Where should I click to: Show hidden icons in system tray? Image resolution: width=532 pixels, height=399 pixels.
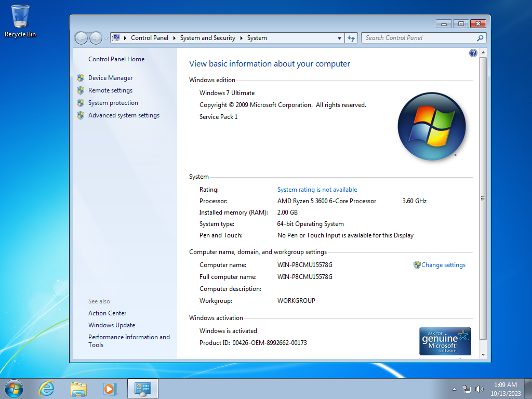[x=454, y=389]
